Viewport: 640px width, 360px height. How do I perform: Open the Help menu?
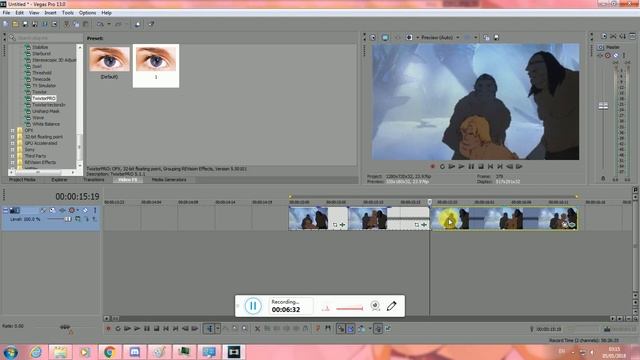pos(106,13)
